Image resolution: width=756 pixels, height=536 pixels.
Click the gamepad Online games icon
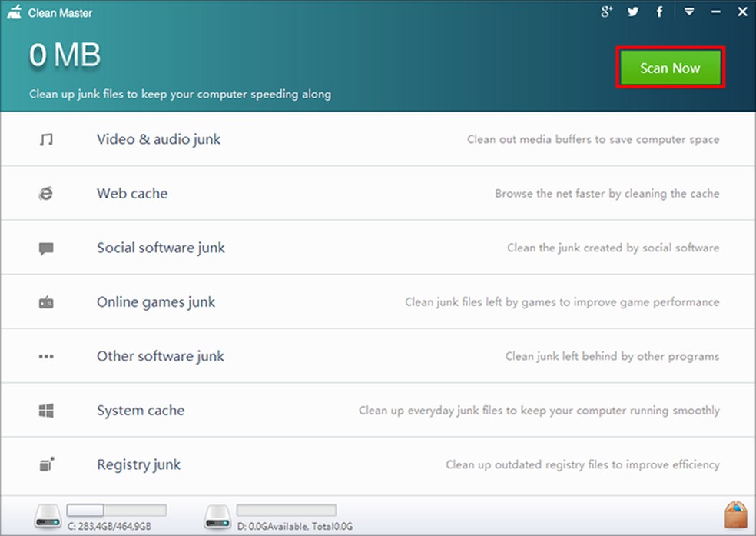tap(46, 302)
